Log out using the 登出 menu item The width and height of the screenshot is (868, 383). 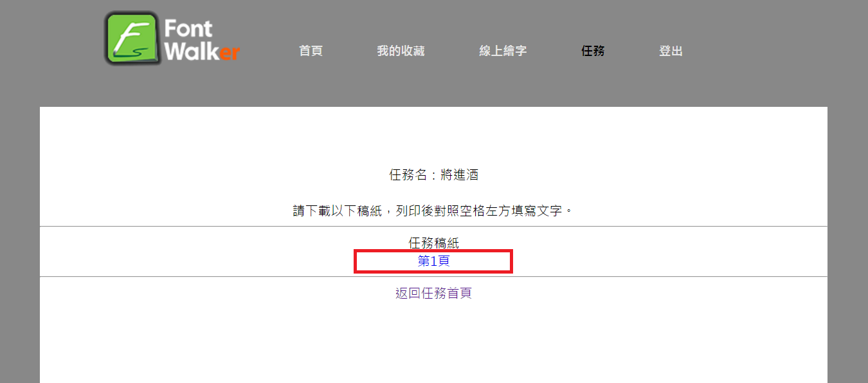671,51
